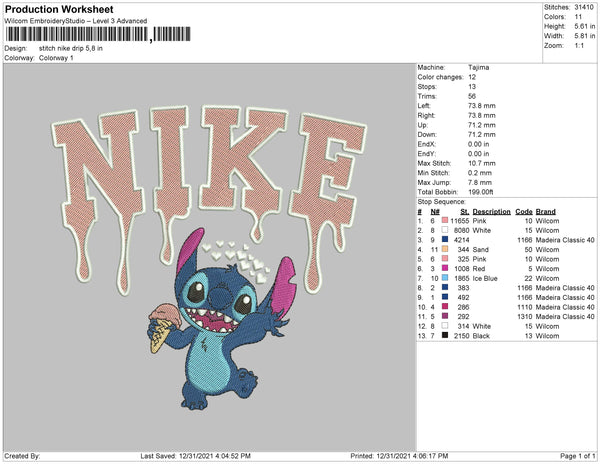600x464 pixels.
Task: Click the Description column header
Action: tap(491, 212)
